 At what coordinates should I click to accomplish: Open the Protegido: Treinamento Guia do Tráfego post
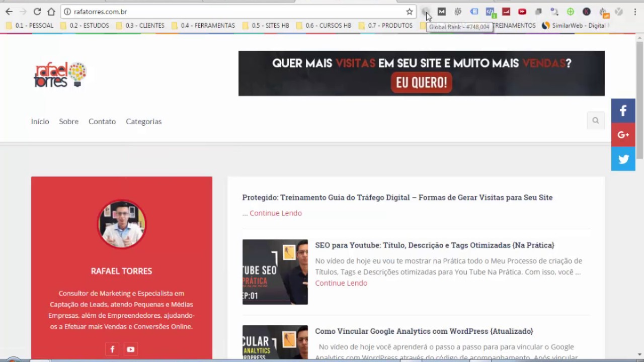tap(397, 198)
